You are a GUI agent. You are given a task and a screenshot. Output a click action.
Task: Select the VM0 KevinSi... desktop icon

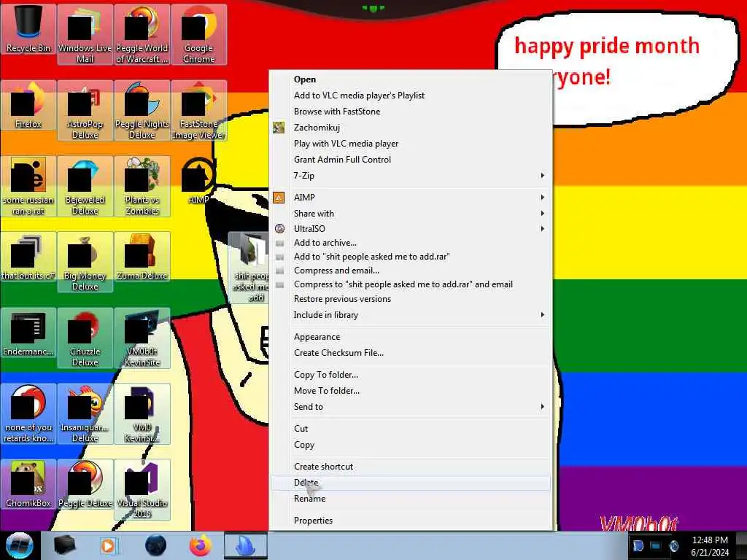pyautogui.click(x=142, y=413)
